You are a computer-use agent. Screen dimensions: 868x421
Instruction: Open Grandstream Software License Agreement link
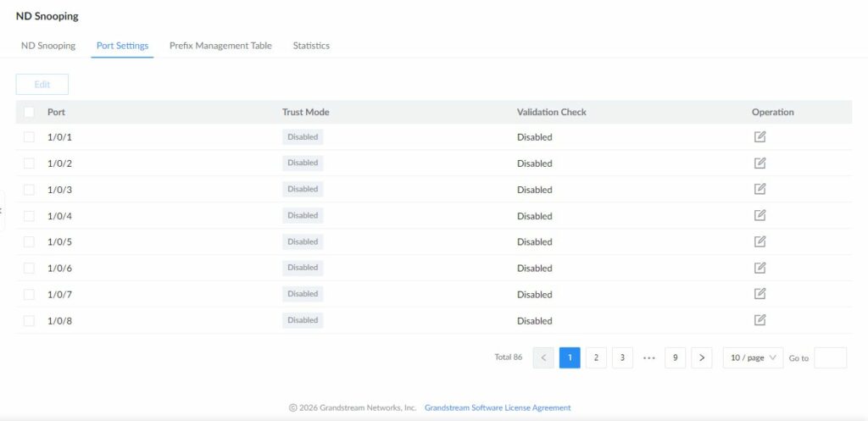click(498, 407)
